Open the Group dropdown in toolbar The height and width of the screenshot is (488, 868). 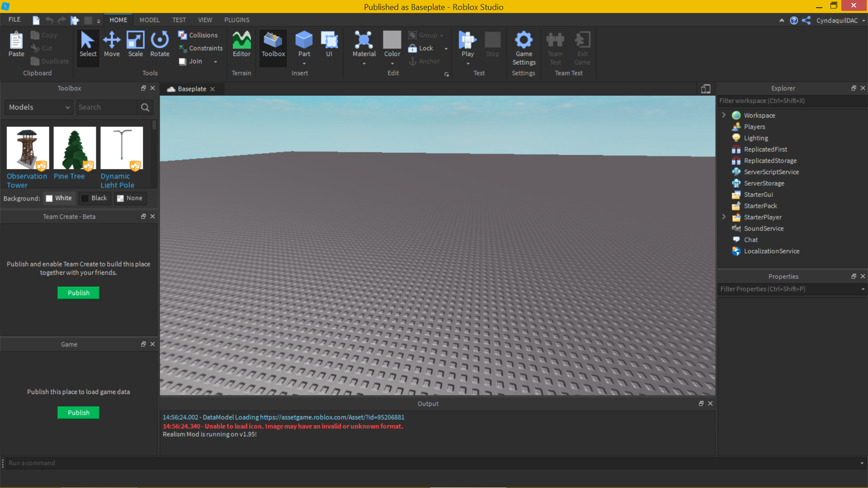[x=441, y=35]
